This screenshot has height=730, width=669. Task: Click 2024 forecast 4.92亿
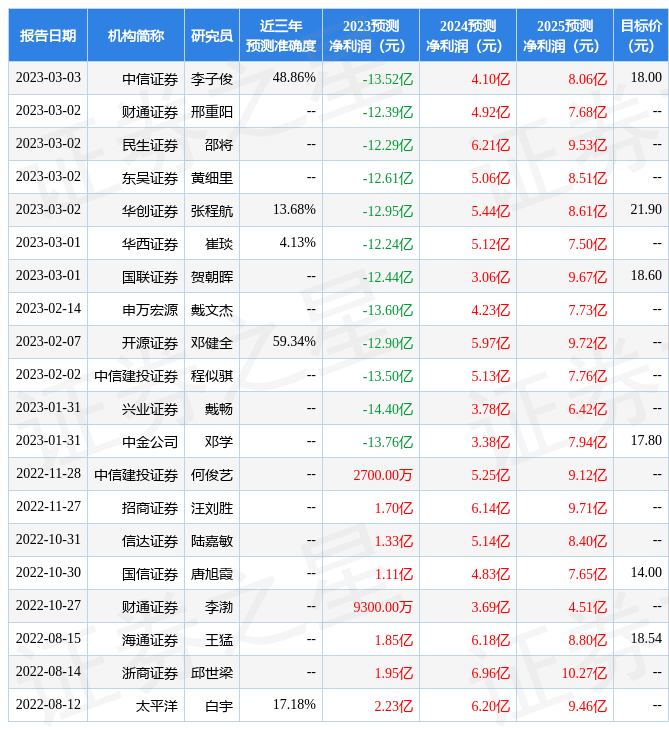pos(491,112)
